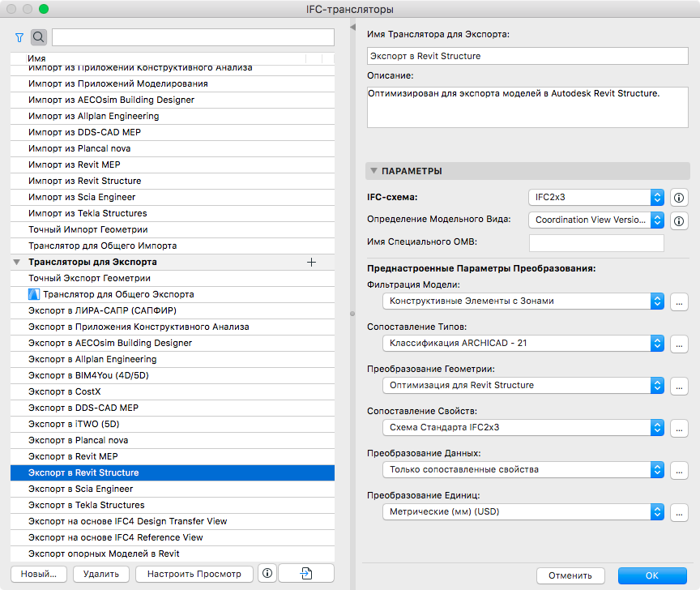Collapse left panel with the arrow handle
700x590 pixels.
pos(352,28)
